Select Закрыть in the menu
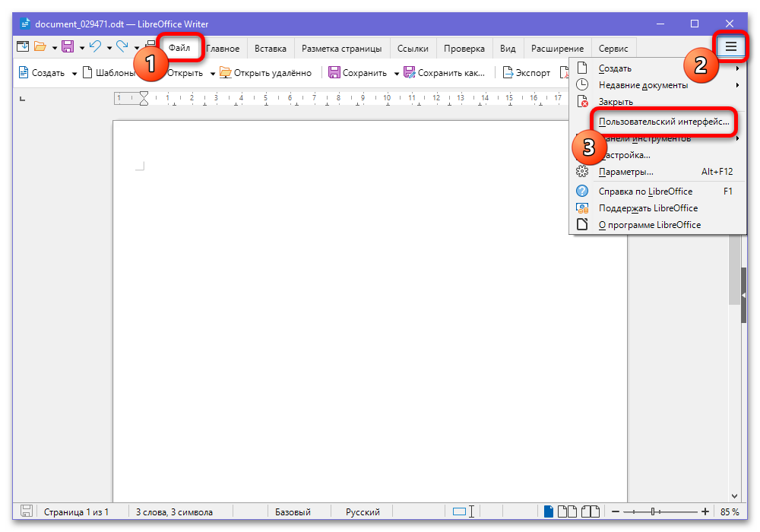Screen dimensions: 760x532 pos(657,102)
